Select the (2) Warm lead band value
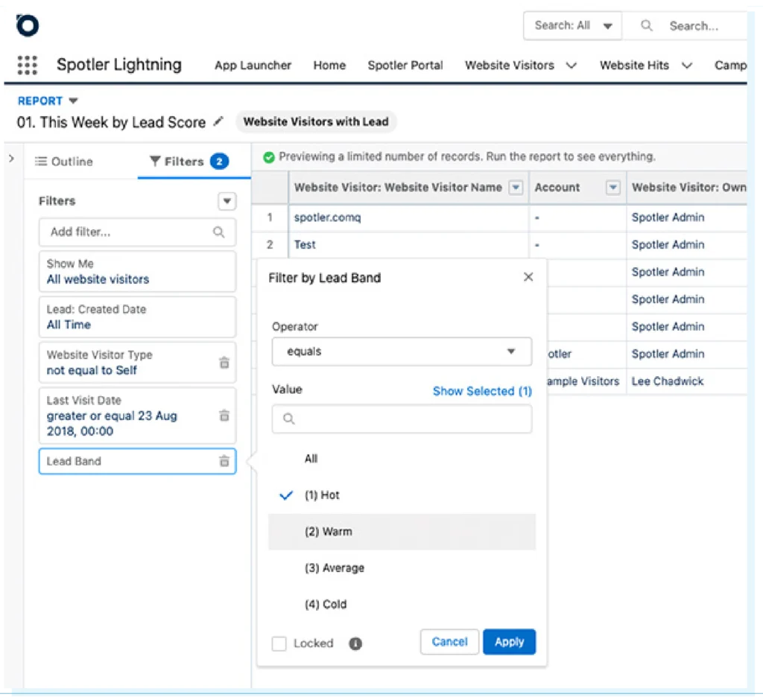The height and width of the screenshot is (700, 763). pyautogui.click(x=328, y=531)
